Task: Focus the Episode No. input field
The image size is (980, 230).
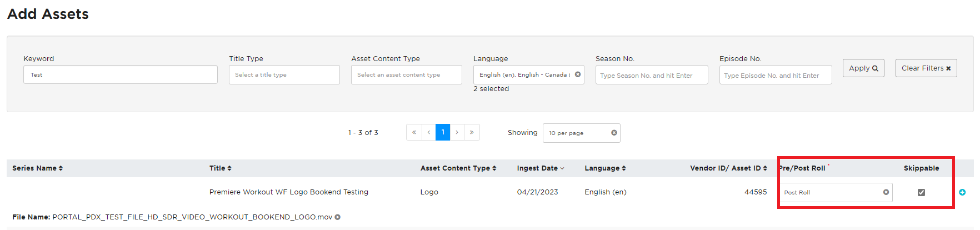Action: [776, 75]
